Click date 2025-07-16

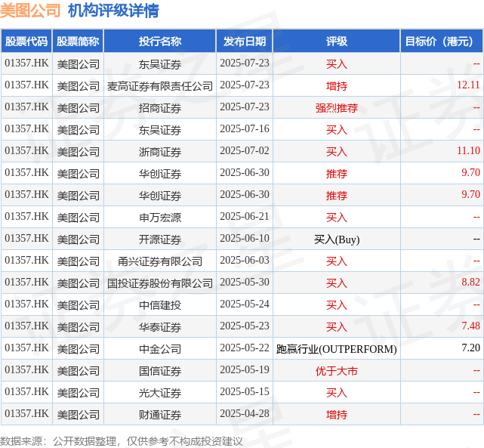[245, 128]
